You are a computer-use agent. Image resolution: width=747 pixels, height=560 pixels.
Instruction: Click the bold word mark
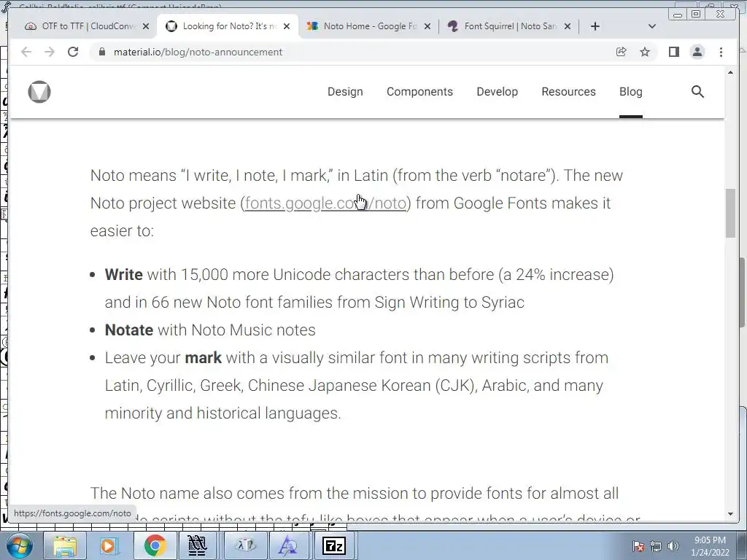click(204, 357)
